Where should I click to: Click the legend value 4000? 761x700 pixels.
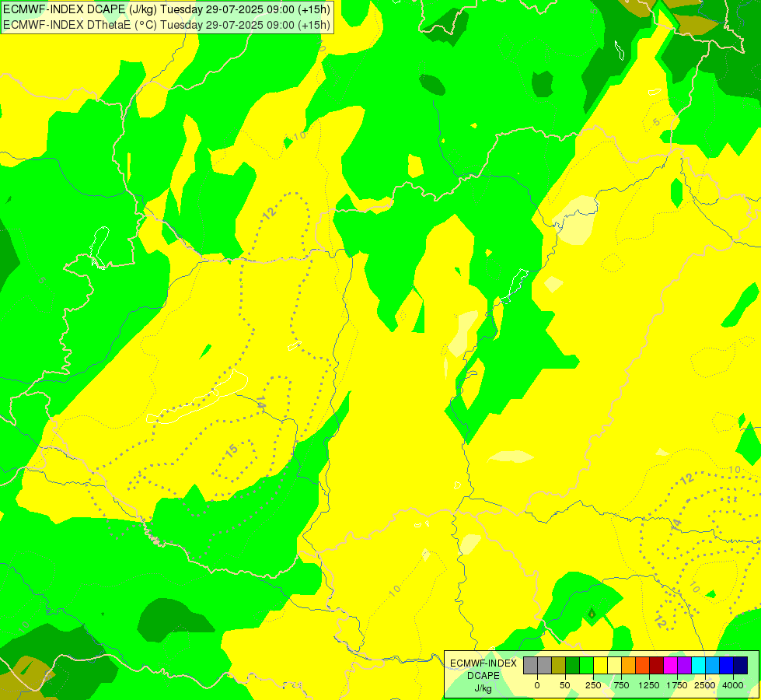point(733,685)
